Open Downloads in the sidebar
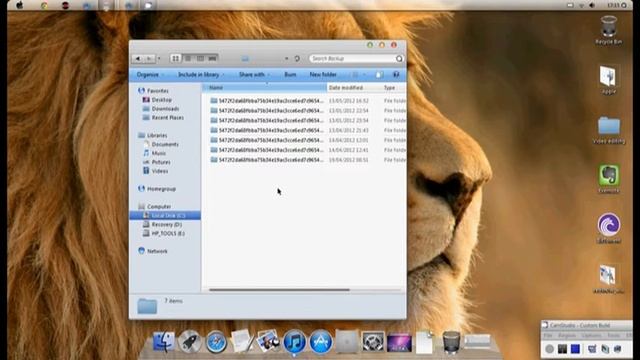The width and height of the screenshot is (640, 360). pos(160,109)
